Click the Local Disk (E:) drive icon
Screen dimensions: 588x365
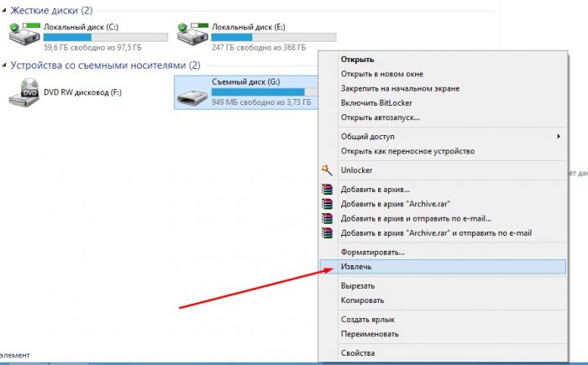[192, 34]
